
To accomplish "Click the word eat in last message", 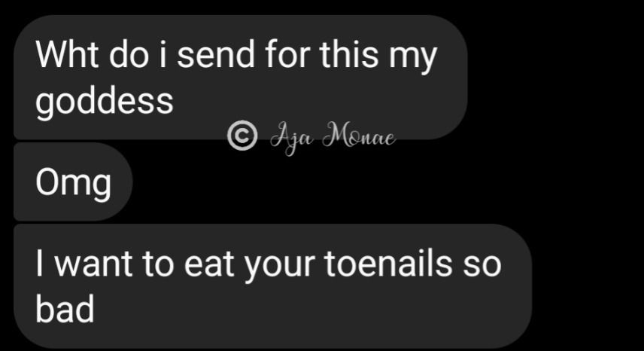I will click(208, 264).
